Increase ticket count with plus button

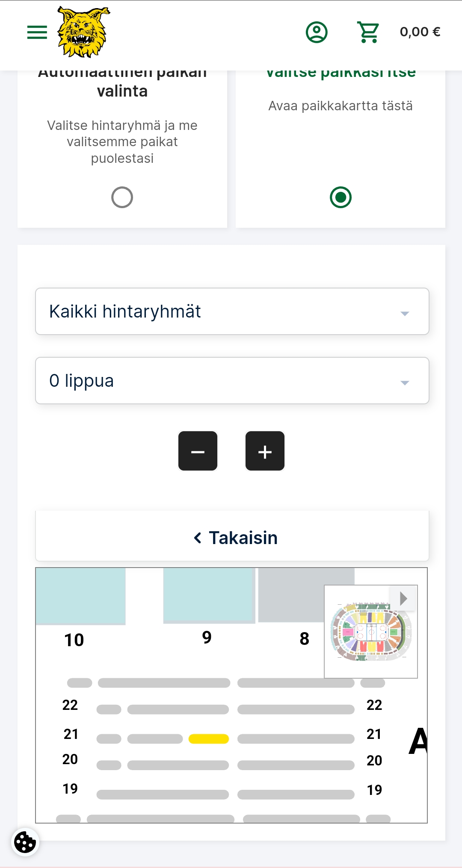265,451
